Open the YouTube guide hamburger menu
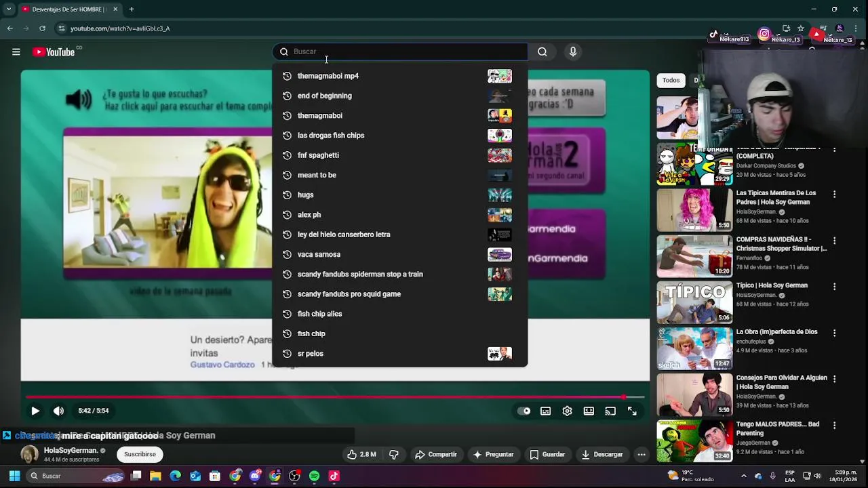Viewport: 868px width, 488px height. pos(16,52)
